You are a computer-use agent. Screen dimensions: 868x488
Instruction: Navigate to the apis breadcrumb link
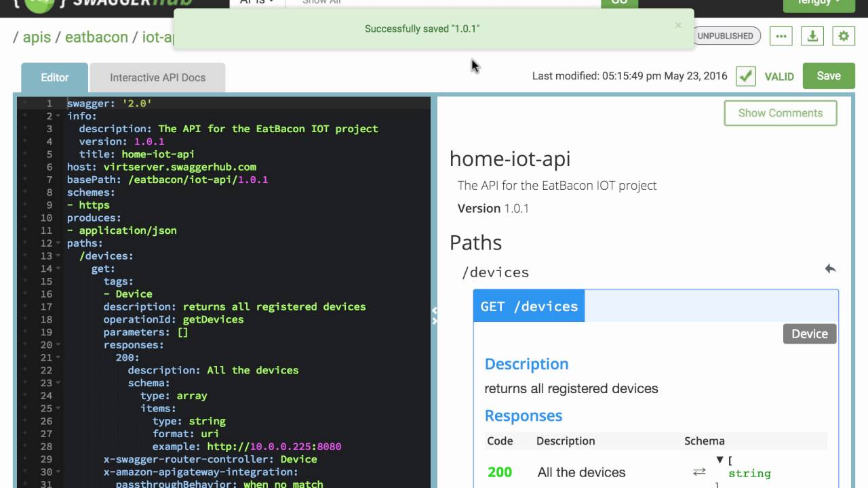pos(37,37)
